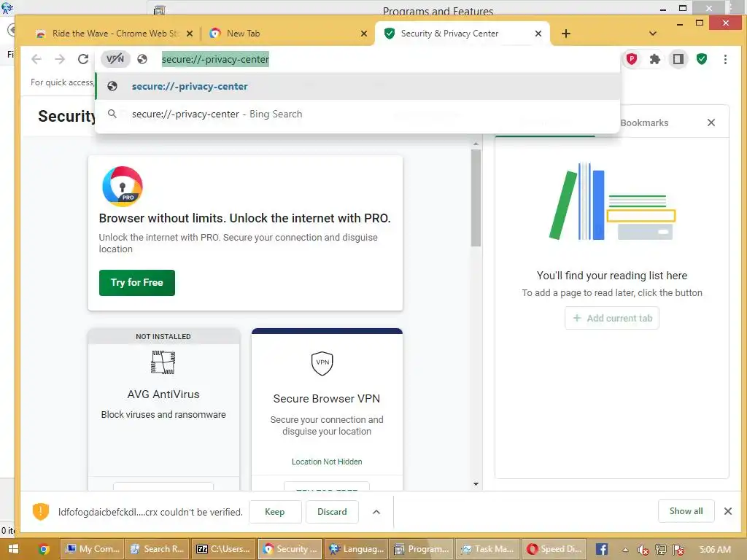Click the scroll up arrow of the page
The image size is (747, 560).
(476, 144)
